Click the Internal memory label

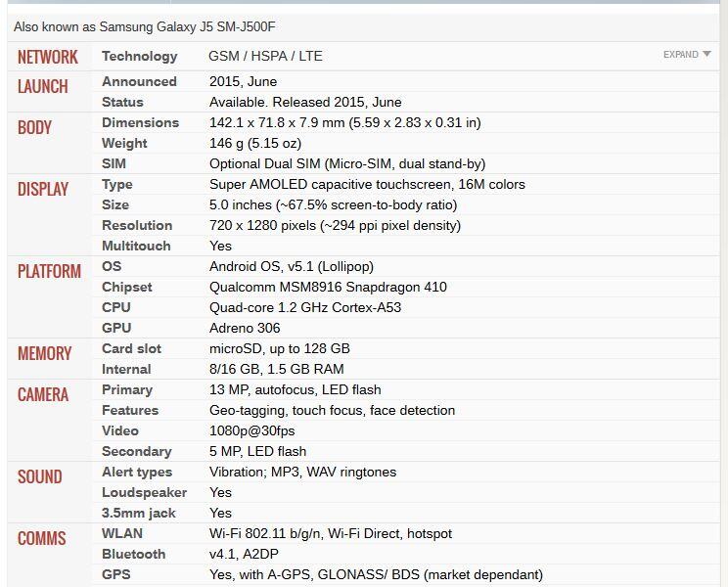127,369
